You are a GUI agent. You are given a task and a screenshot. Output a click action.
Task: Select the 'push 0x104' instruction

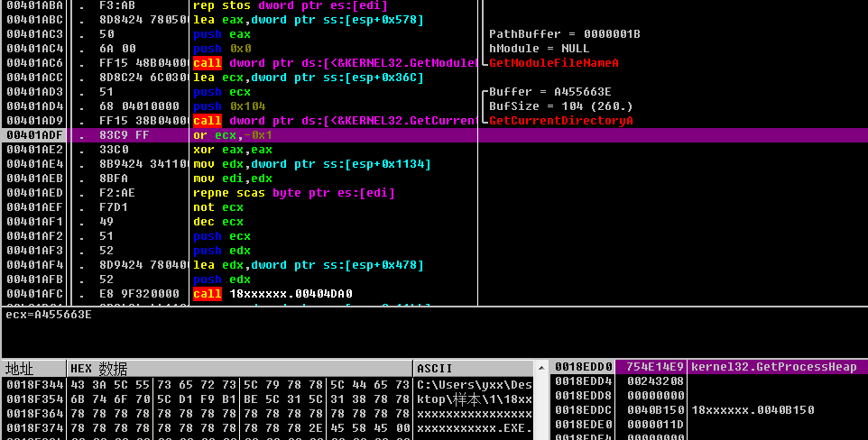(229, 106)
